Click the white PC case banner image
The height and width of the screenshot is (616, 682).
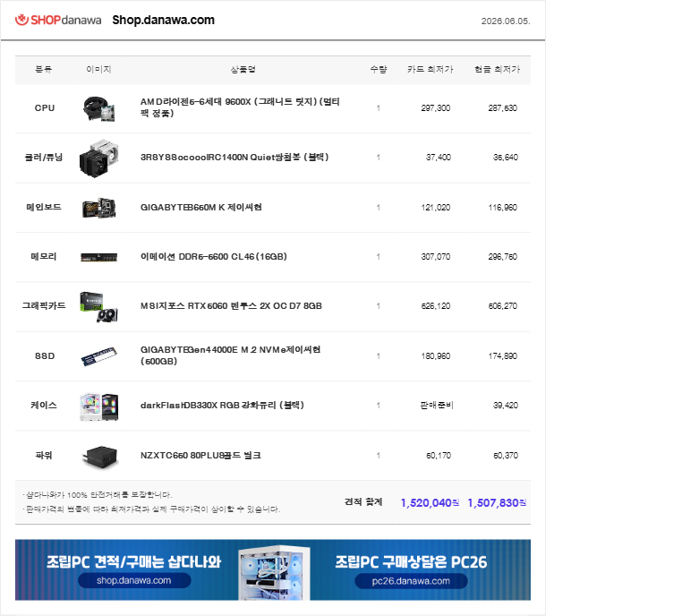274,572
